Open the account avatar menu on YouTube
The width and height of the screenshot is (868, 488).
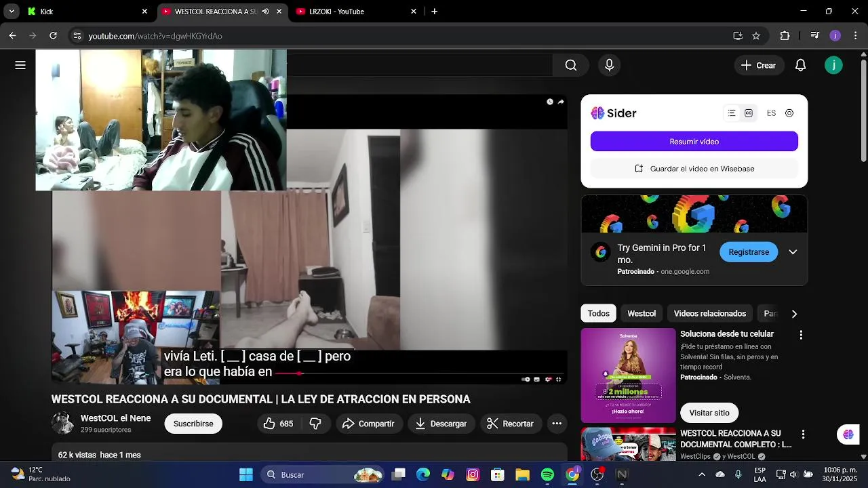[833, 65]
